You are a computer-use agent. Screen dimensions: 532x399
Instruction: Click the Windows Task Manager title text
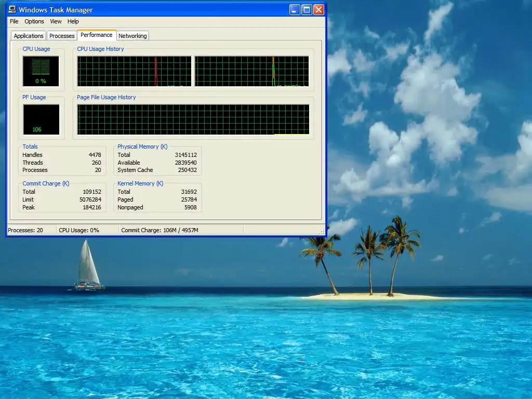coord(56,10)
